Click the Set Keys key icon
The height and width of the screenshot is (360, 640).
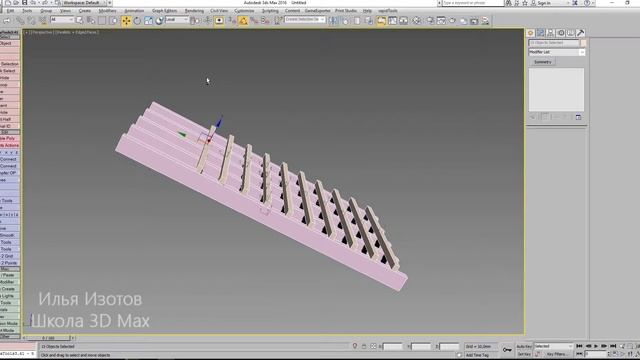coord(507,350)
